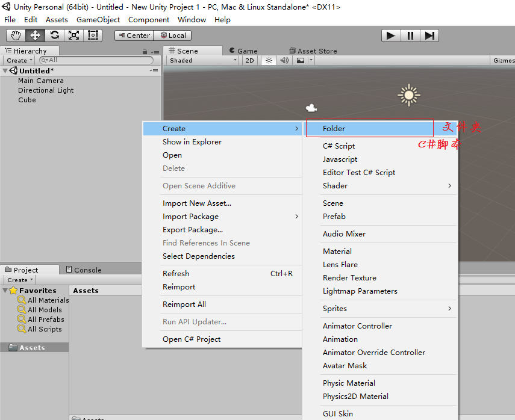This screenshot has width=515, height=420.
Task: Switch to the Project tab
Action: coord(30,270)
